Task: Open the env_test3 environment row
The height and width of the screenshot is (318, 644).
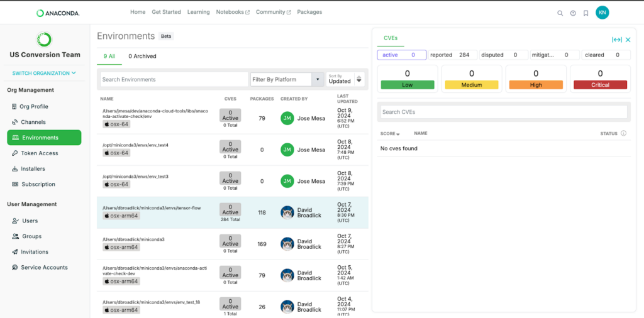Action: tap(233, 181)
